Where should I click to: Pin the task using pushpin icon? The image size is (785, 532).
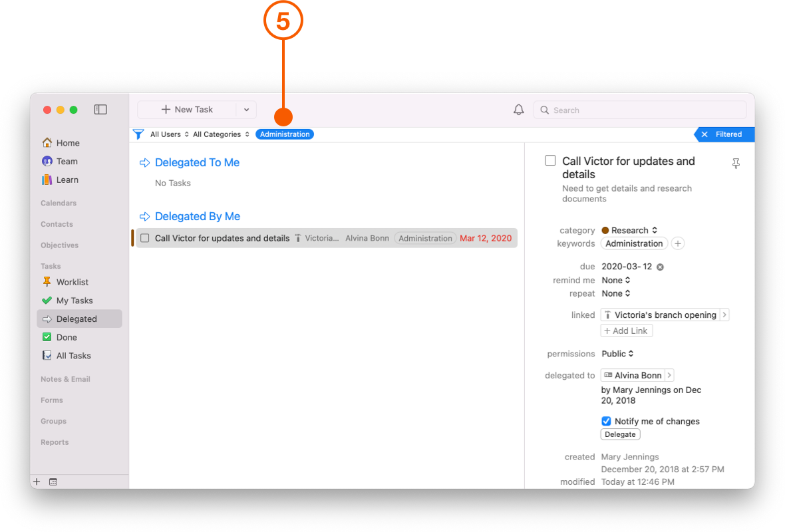[736, 164]
